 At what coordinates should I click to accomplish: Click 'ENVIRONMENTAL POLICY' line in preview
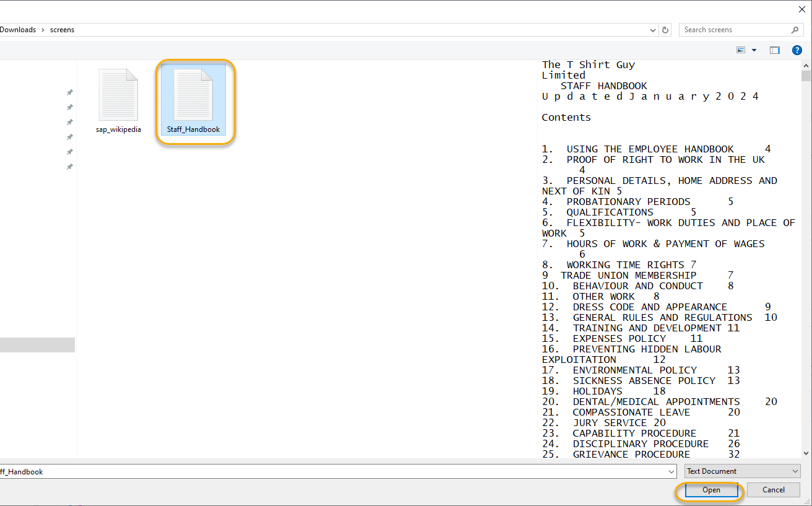tap(641, 370)
